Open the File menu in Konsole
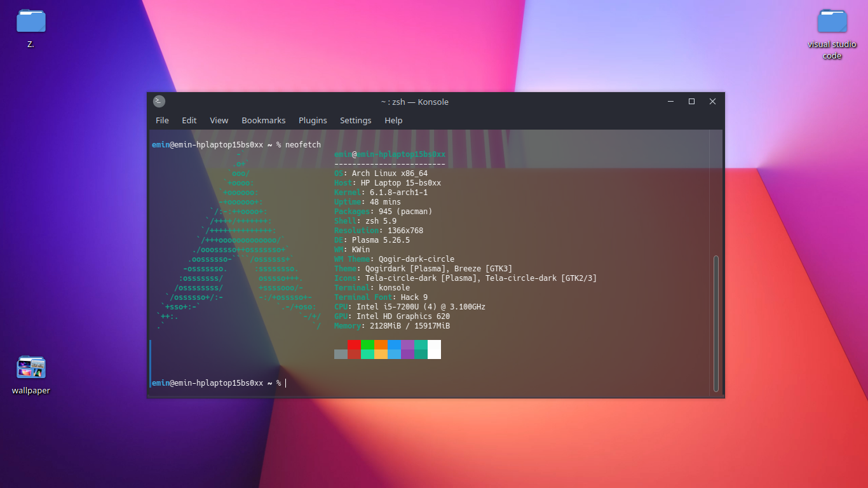This screenshot has width=868, height=488. pyautogui.click(x=162, y=120)
